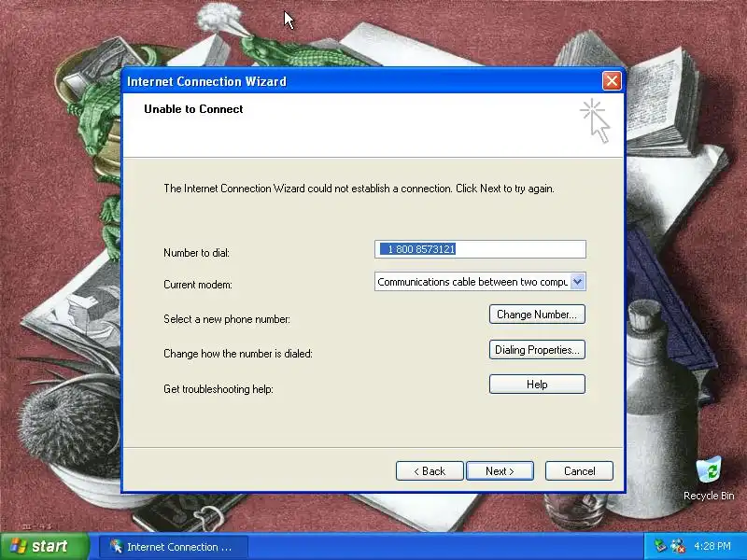Get troubleshooting help via Help button
747x560 pixels.
point(537,385)
